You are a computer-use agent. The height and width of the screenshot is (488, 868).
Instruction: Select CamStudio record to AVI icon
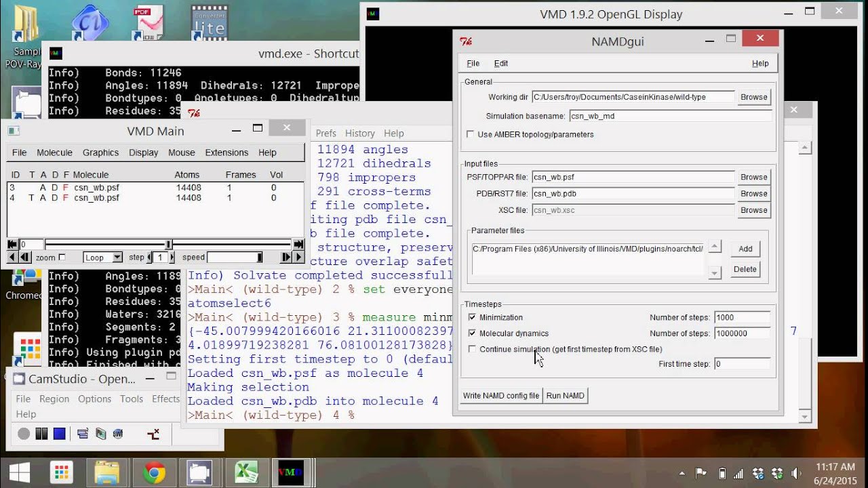(100, 434)
